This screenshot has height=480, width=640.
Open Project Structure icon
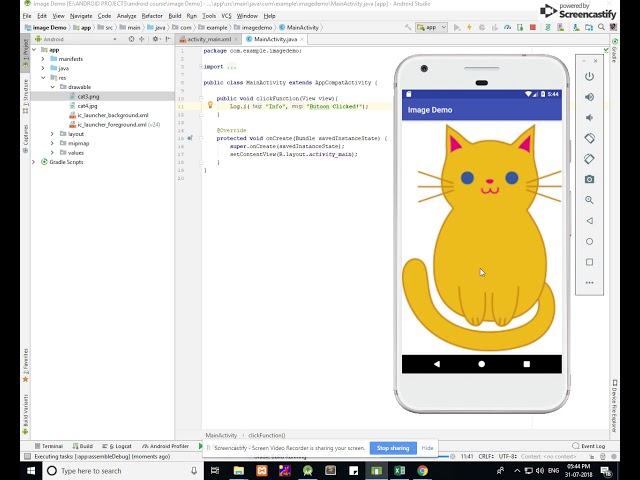pyautogui.click(x=589, y=27)
